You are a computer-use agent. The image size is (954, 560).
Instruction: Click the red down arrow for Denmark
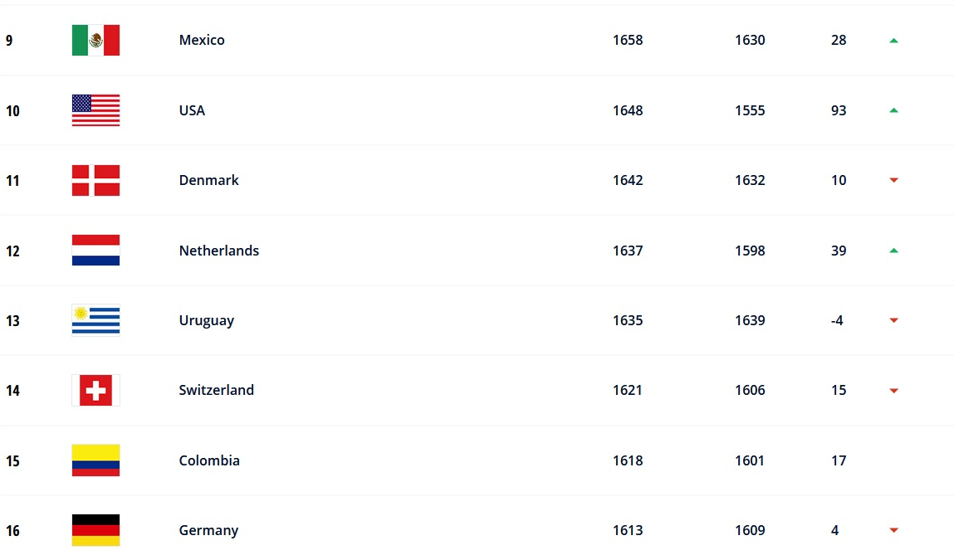point(893,180)
